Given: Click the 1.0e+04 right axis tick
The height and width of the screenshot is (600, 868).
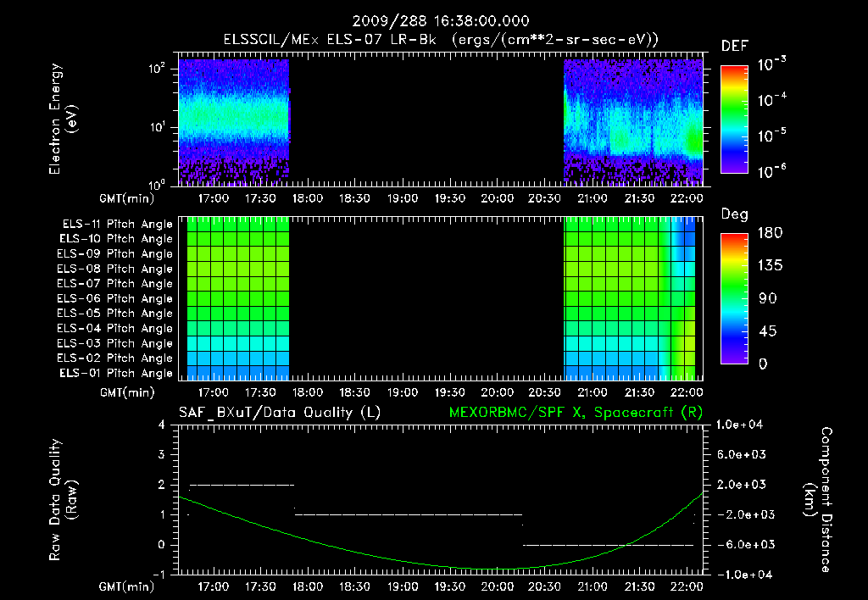Looking at the screenshot, I should [739, 425].
